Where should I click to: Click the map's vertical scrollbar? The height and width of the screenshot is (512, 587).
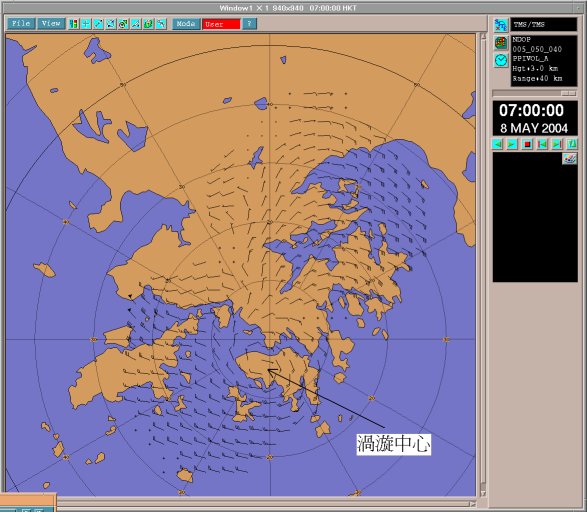[483, 264]
